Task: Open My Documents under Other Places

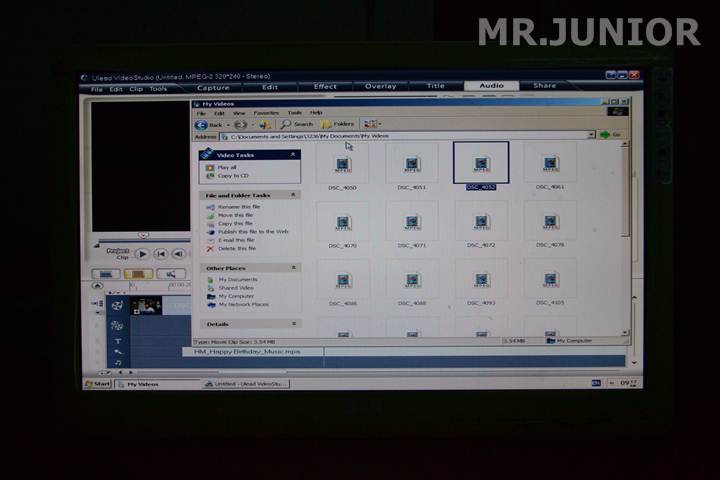Action: tap(238, 279)
